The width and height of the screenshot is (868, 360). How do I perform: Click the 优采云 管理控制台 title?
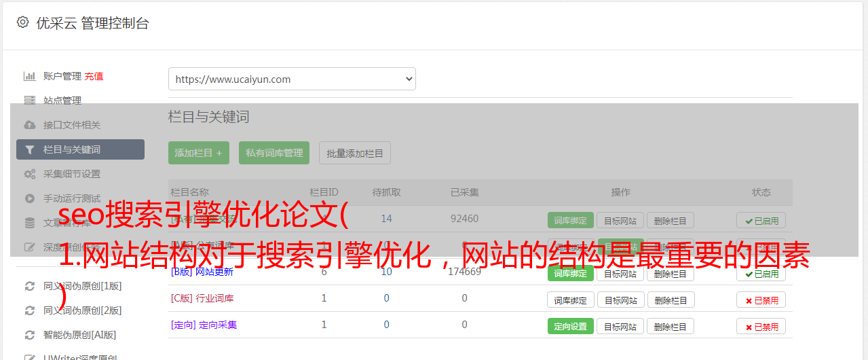92,23
